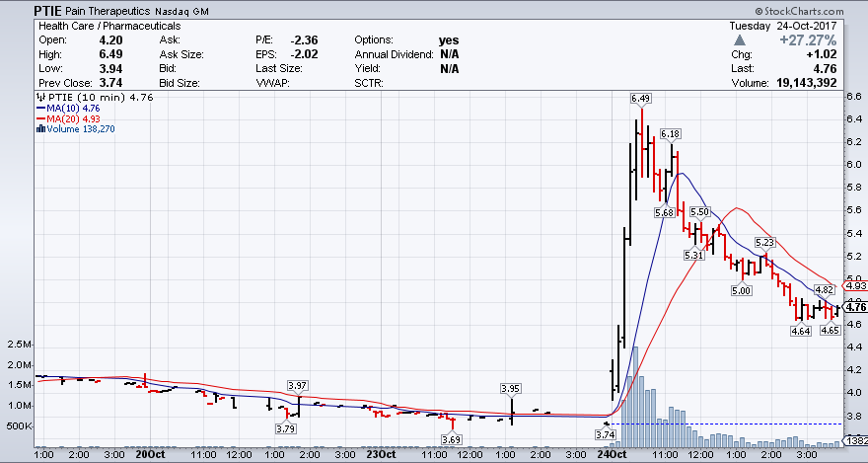Viewport: 868px width, 463px height.
Task: Click the copyright symbol before StockCharts.com
Action: click(779, 10)
